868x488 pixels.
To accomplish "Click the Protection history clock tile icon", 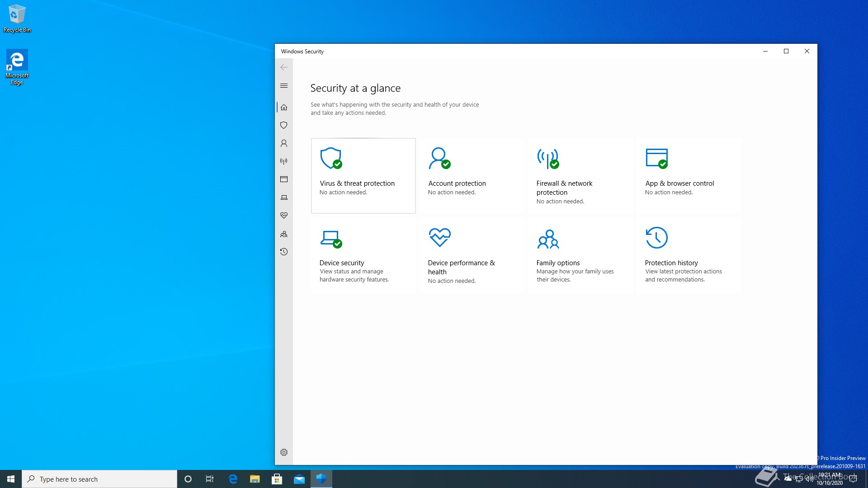I will [656, 238].
